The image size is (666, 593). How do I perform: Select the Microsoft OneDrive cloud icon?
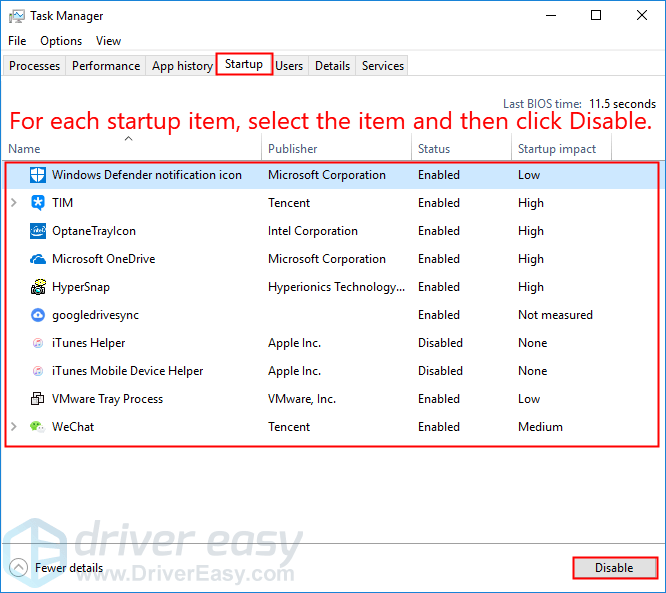pos(38,259)
